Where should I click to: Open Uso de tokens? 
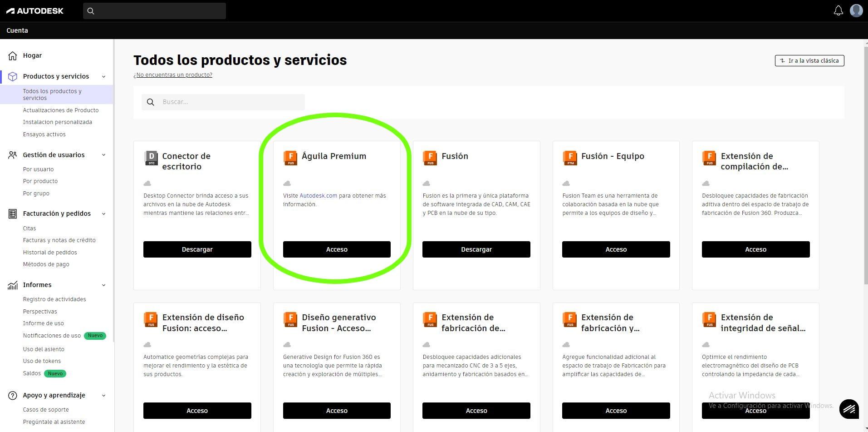pos(42,361)
